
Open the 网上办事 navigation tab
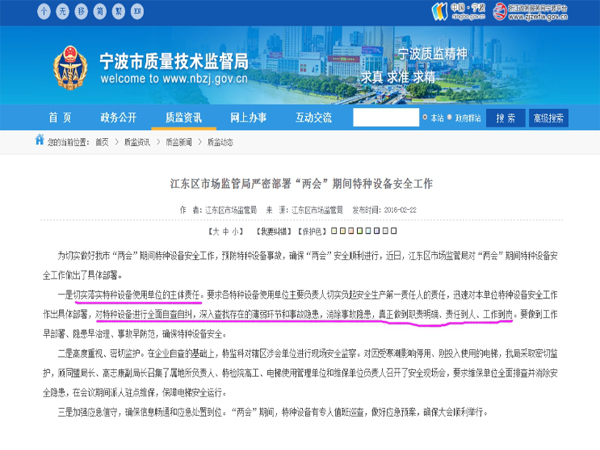click(x=250, y=118)
